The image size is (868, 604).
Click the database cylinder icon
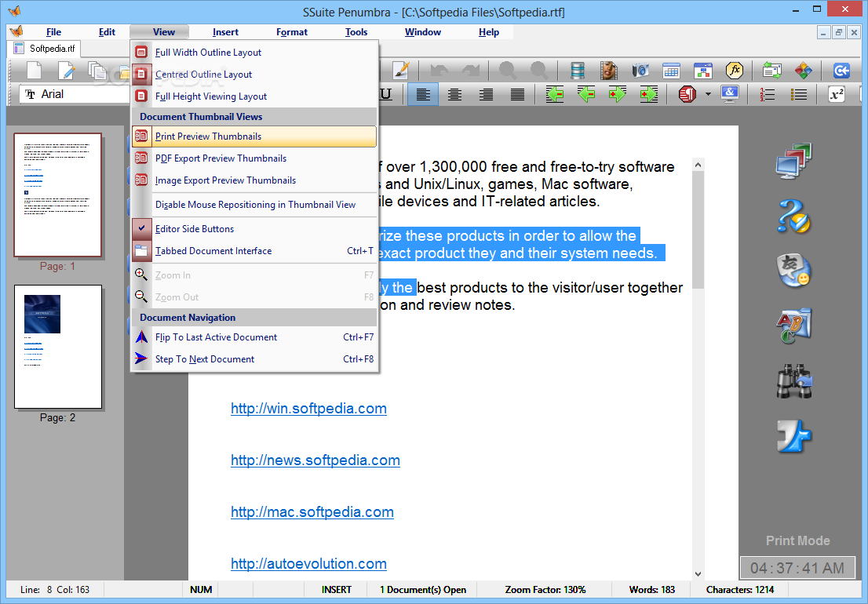tap(578, 71)
